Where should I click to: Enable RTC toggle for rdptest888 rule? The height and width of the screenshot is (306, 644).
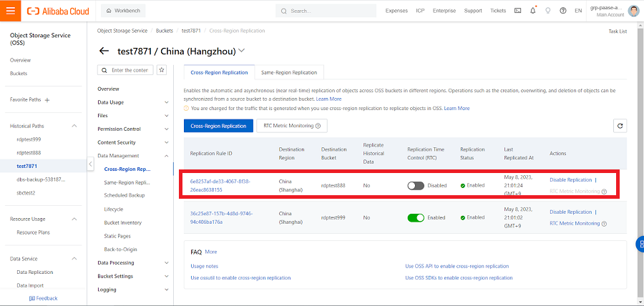[x=416, y=185]
